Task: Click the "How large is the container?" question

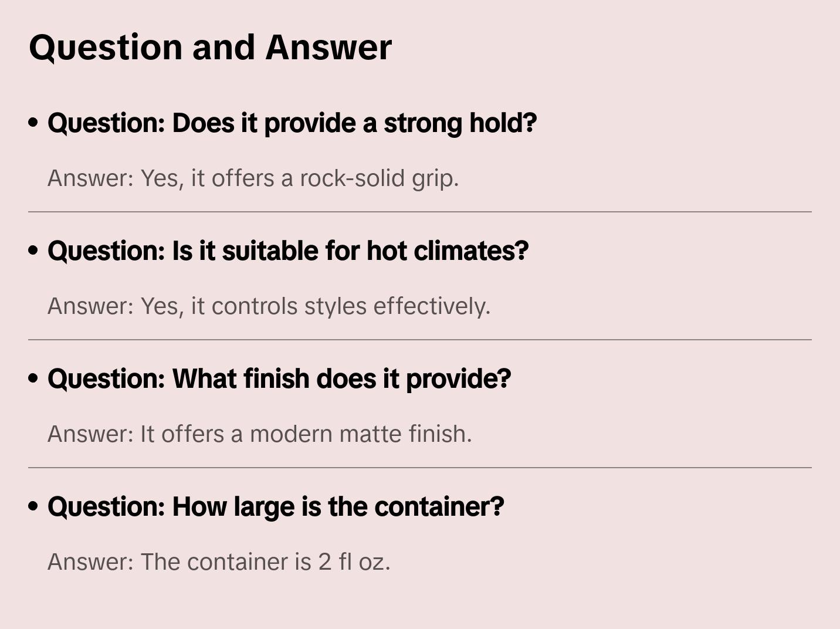Action: tap(276, 507)
